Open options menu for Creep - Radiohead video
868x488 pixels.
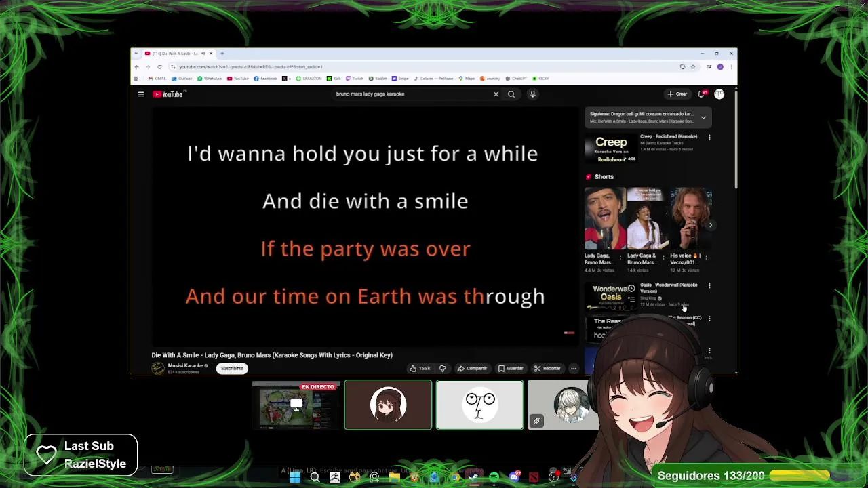[709, 137]
